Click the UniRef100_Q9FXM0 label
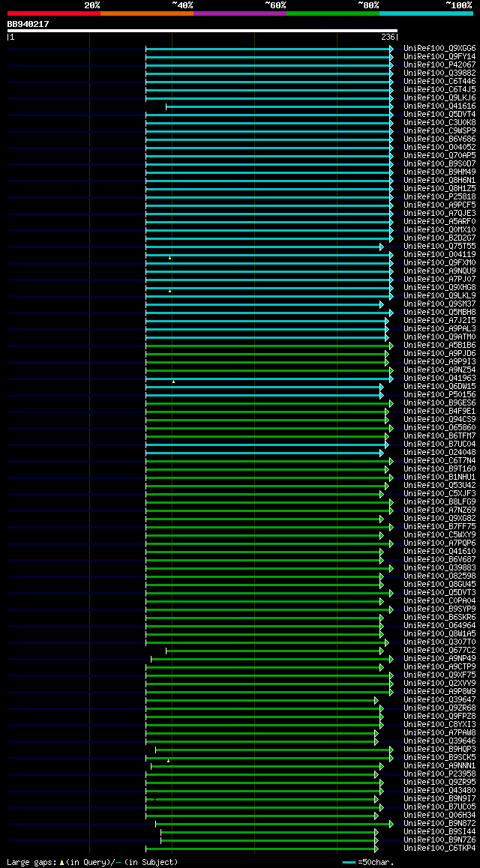 (x=439, y=263)
